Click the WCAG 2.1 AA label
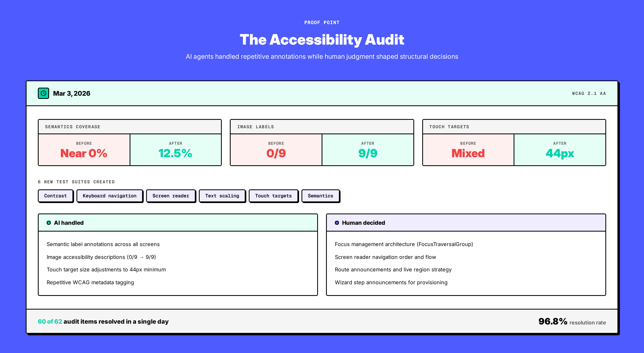Image resolution: width=644 pixels, height=353 pixels. (589, 93)
